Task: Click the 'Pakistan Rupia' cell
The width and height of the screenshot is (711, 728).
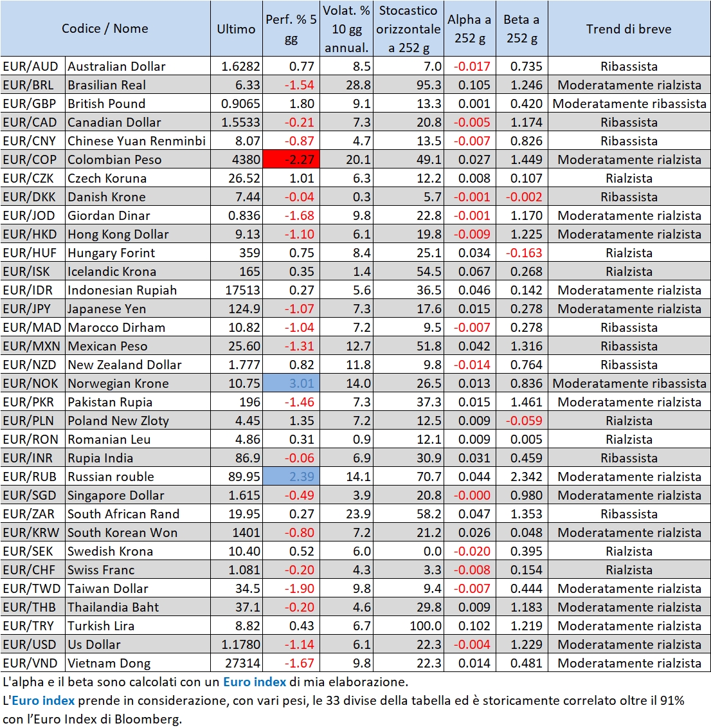Action: 138,401
